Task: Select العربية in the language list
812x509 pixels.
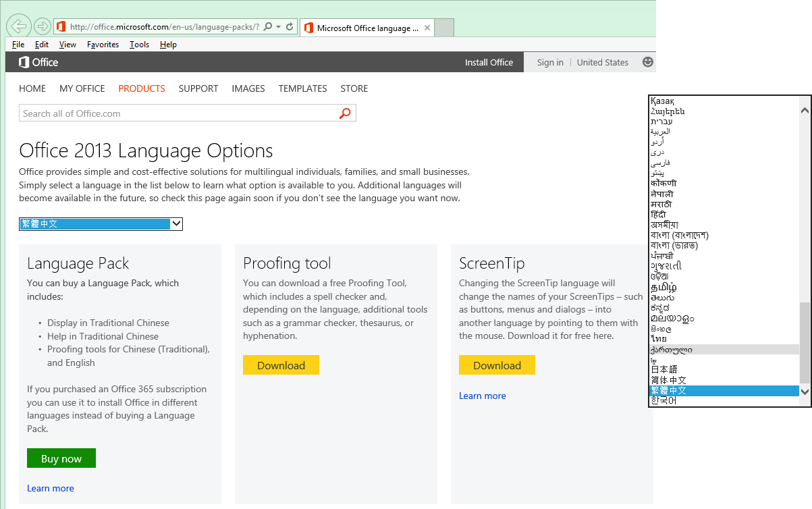Action: click(x=724, y=132)
